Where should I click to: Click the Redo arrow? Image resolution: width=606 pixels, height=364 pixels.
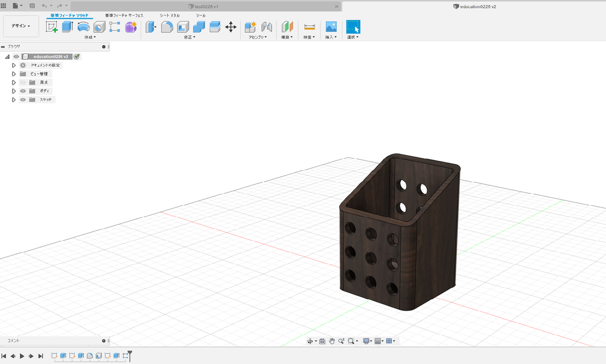[x=60, y=6]
